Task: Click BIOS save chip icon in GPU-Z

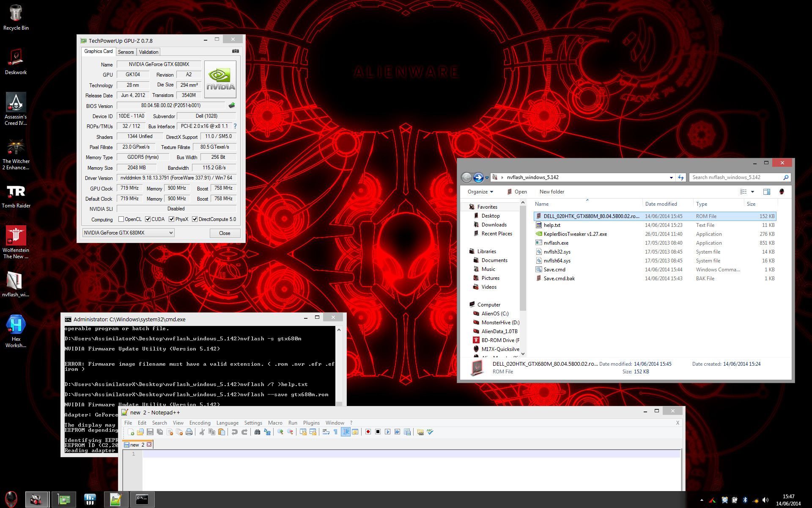Action: [x=232, y=105]
